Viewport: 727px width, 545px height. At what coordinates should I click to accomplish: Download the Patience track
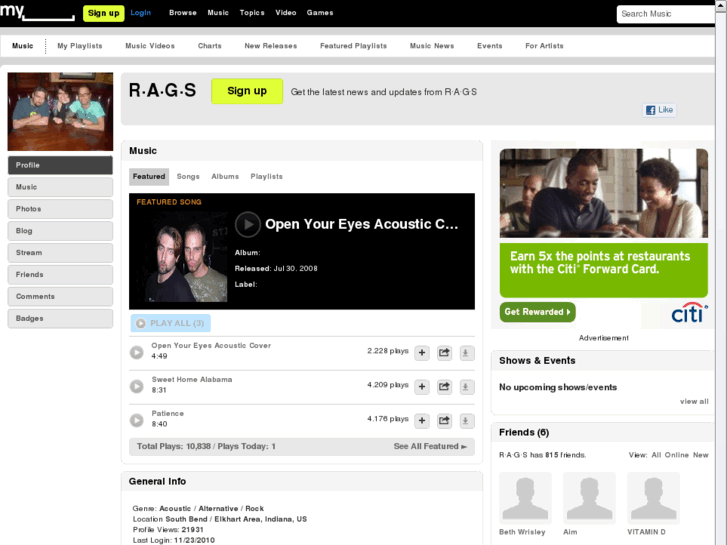pos(466,421)
